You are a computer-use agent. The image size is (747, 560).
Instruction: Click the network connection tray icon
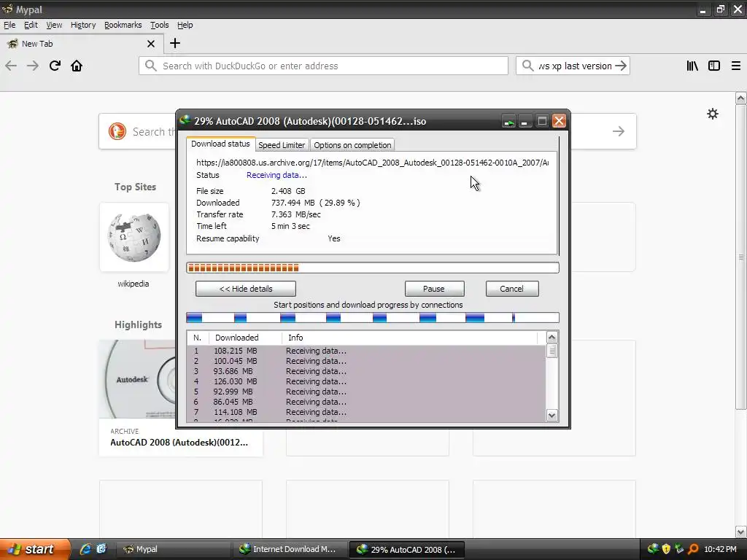tap(679, 549)
